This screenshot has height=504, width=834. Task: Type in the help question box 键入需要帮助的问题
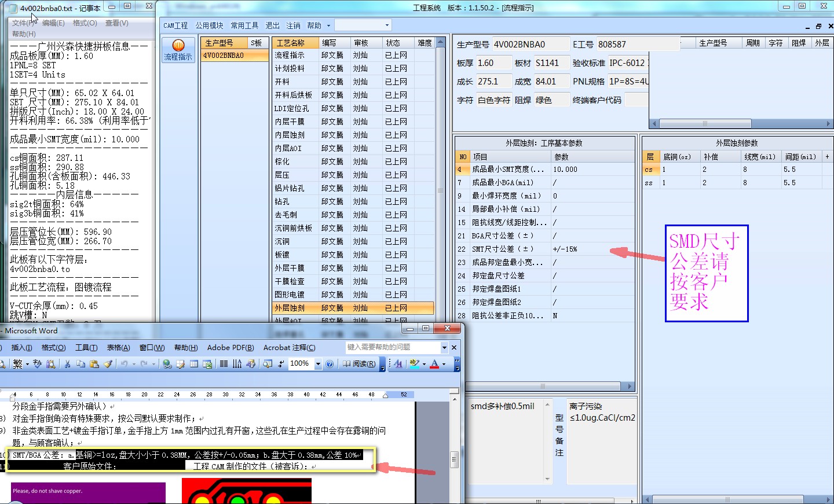click(393, 347)
